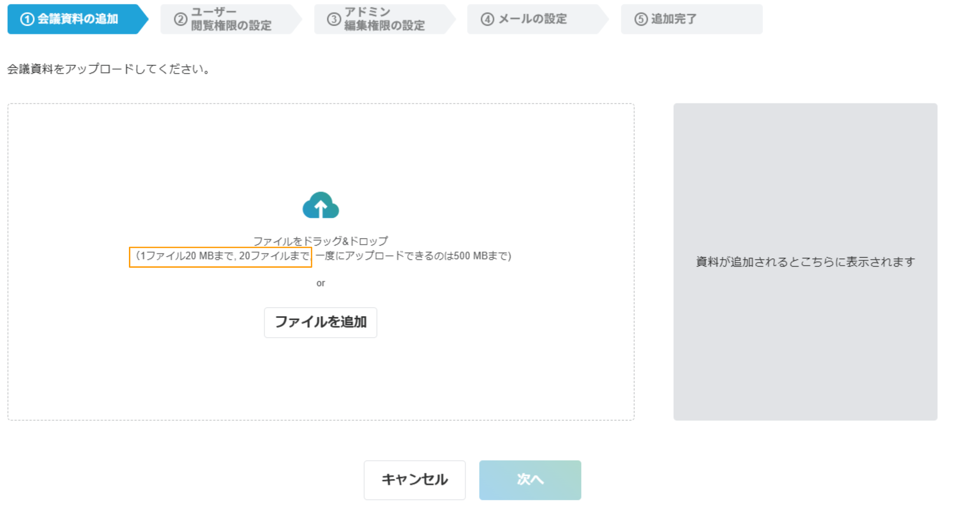This screenshot has height=521, width=980.
Task: Proceed with the 次へ button
Action: pos(530,480)
